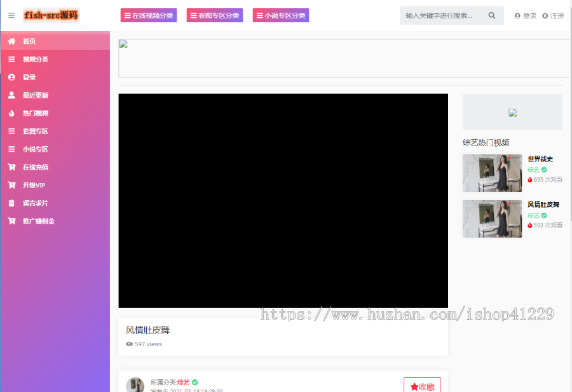Viewport: 572px width, 392px height.
Task: Click the cart icon beside 在线充值
Action: click(11, 167)
